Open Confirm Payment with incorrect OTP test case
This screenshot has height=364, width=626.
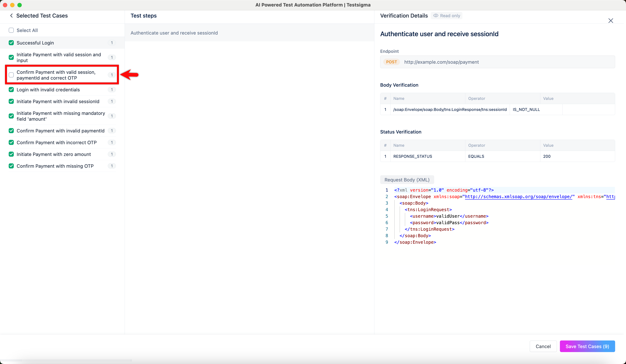pyautogui.click(x=56, y=142)
